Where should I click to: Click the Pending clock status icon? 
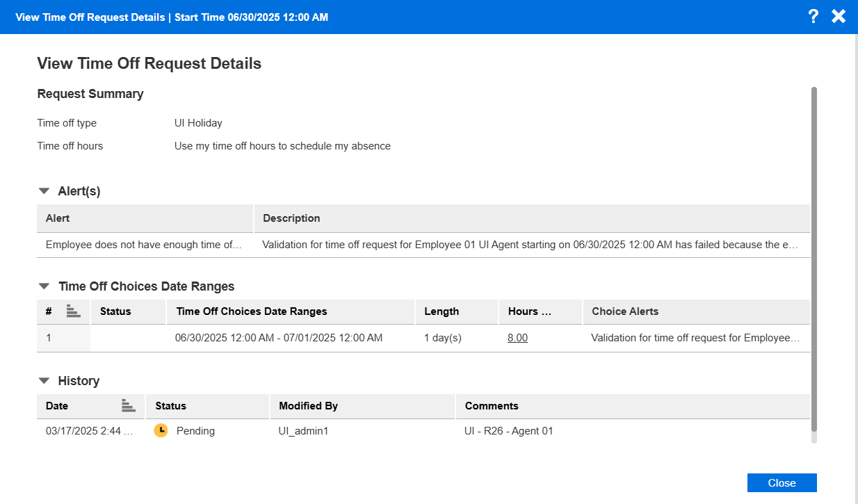161,431
